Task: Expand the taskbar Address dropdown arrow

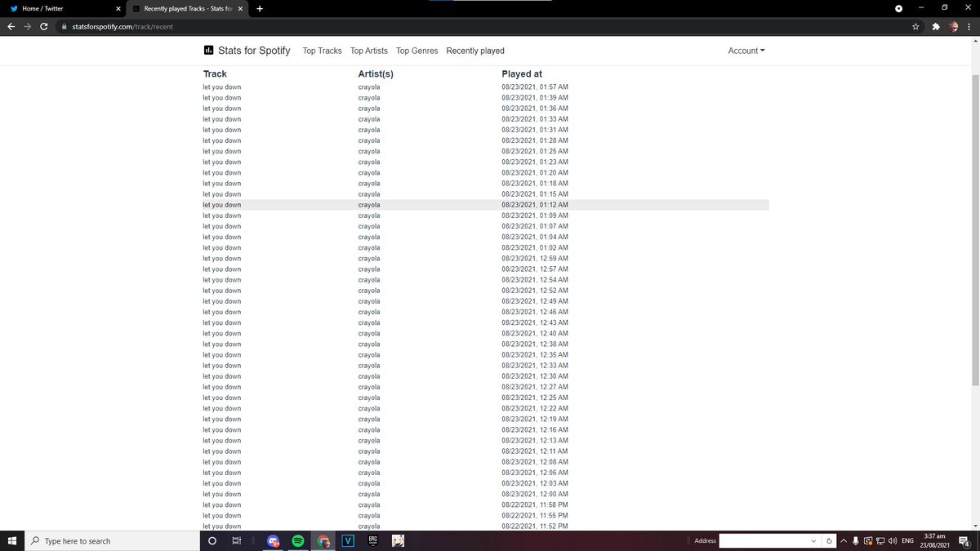Action: 813,541
